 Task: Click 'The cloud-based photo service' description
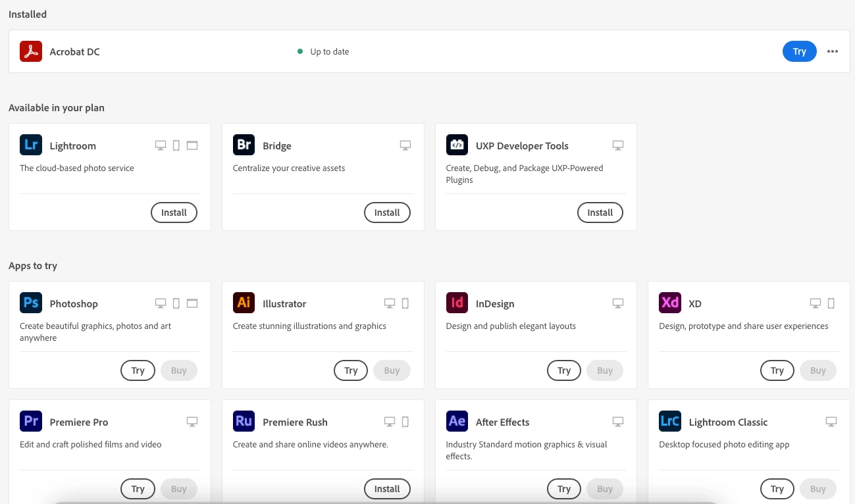tap(77, 168)
